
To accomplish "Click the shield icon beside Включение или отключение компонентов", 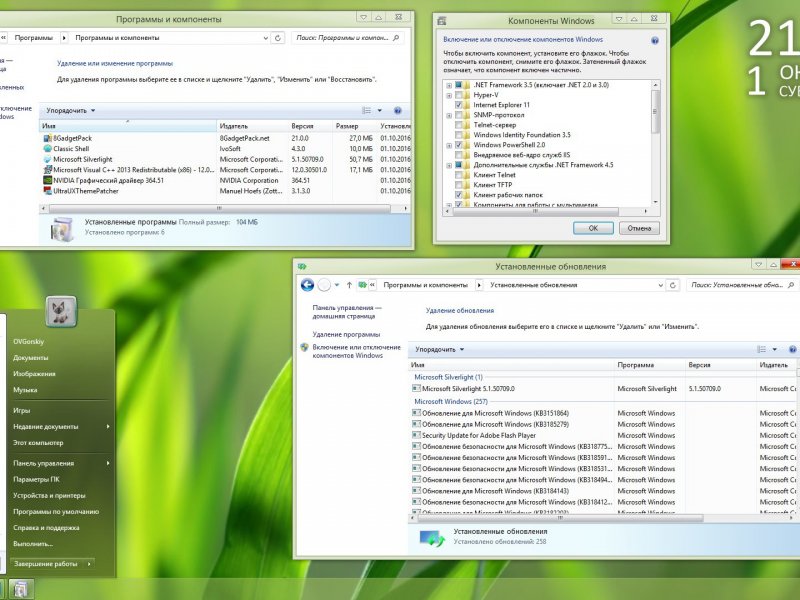I will [x=305, y=347].
